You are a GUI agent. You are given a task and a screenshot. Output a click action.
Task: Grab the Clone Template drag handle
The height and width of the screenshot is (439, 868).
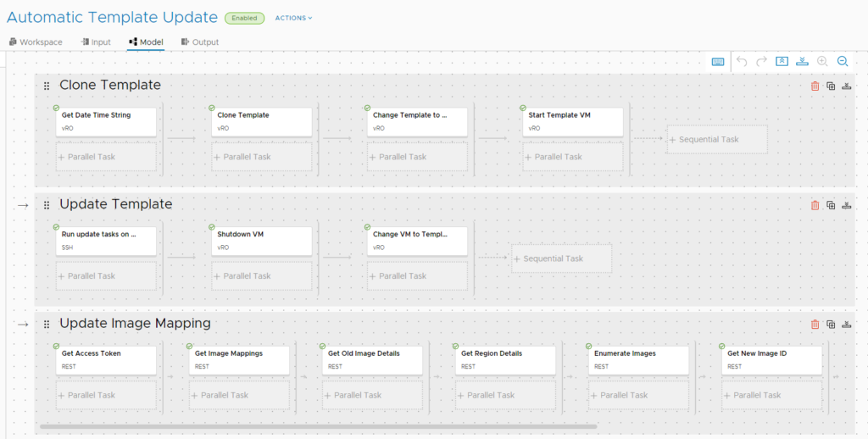coord(47,86)
